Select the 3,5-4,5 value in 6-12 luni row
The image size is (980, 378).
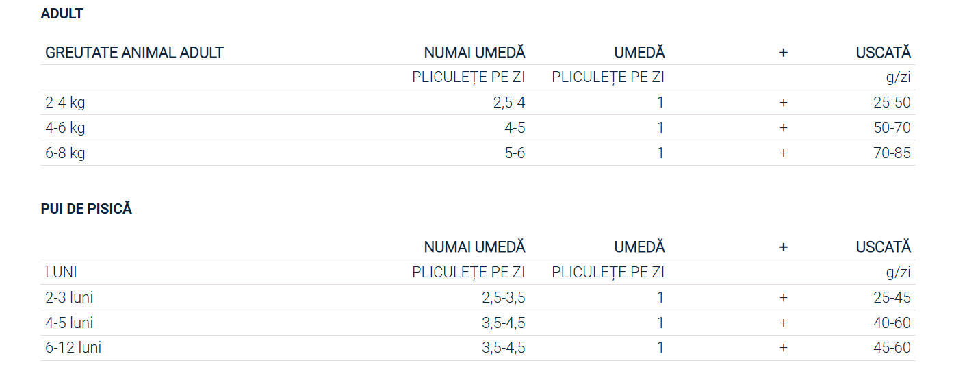click(503, 348)
